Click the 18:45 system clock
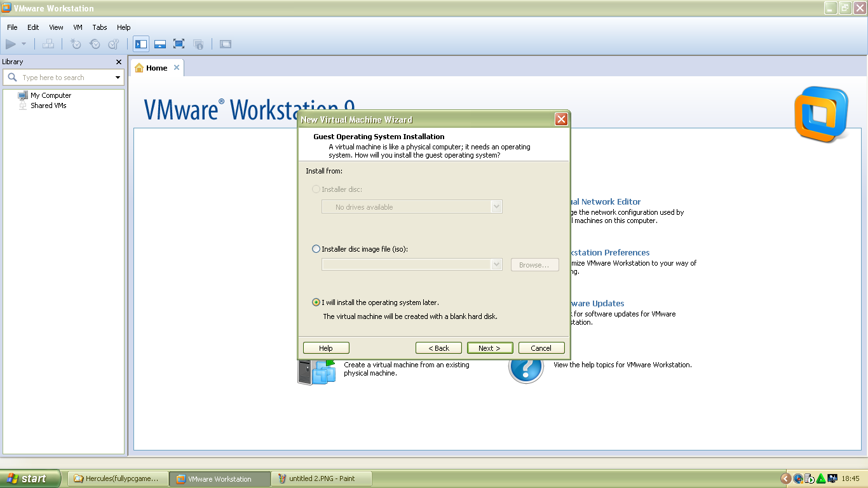This screenshot has width=868, height=488. pyautogui.click(x=850, y=479)
